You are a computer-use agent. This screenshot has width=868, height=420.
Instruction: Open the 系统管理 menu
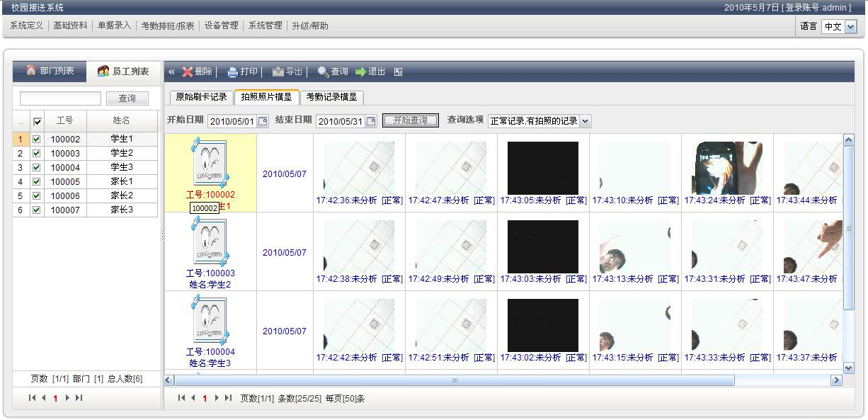265,25
